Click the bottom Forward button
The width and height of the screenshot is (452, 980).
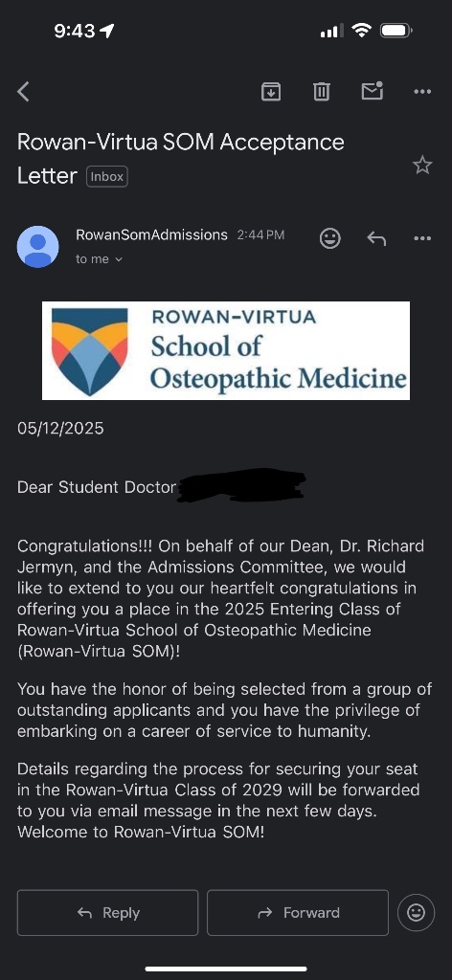(298, 912)
